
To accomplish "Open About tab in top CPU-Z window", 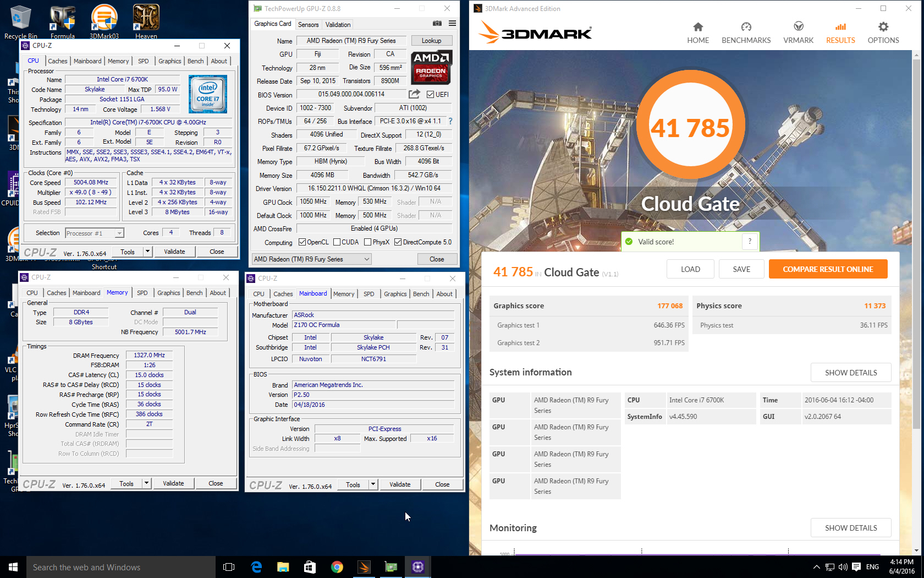I will [x=219, y=61].
